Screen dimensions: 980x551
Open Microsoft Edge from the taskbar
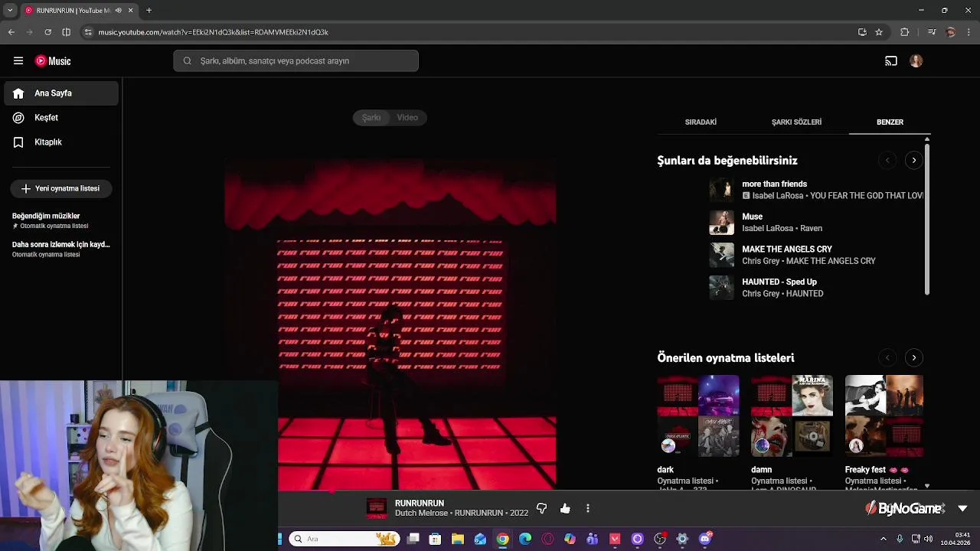[525, 539]
